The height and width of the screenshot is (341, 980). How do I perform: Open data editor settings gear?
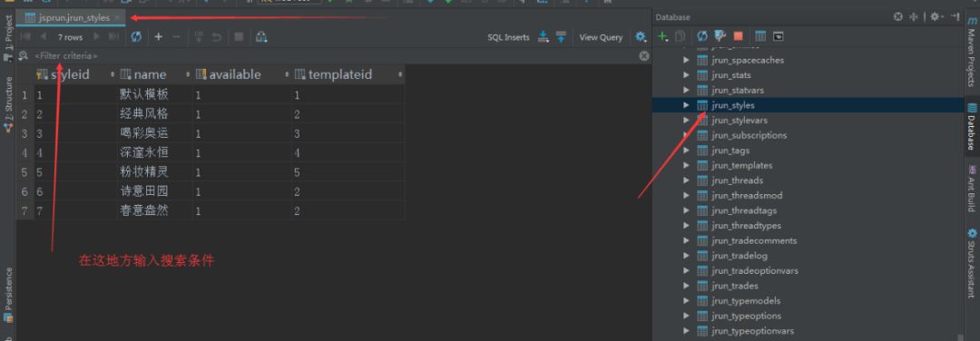tap(641, 37)
